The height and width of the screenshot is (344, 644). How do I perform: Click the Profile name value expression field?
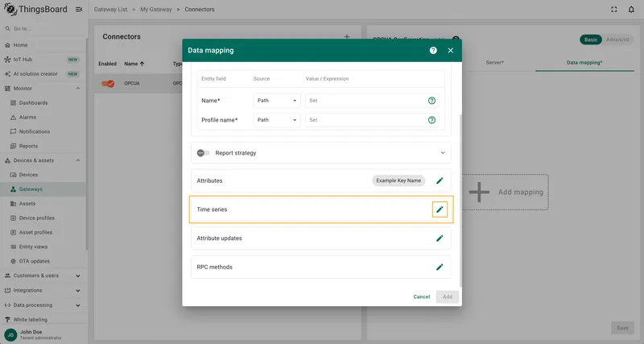pos(372,120)
